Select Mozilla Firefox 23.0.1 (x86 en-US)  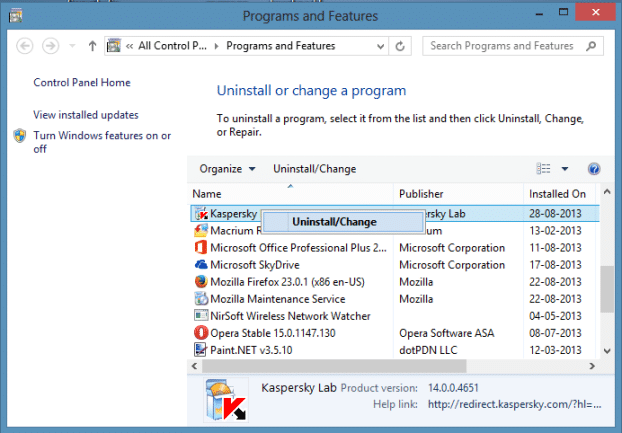[x=287, y=282]
